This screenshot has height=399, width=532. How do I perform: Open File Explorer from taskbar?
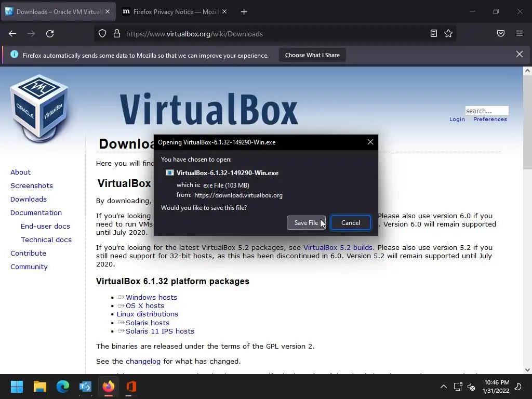[x=40, y=387]
